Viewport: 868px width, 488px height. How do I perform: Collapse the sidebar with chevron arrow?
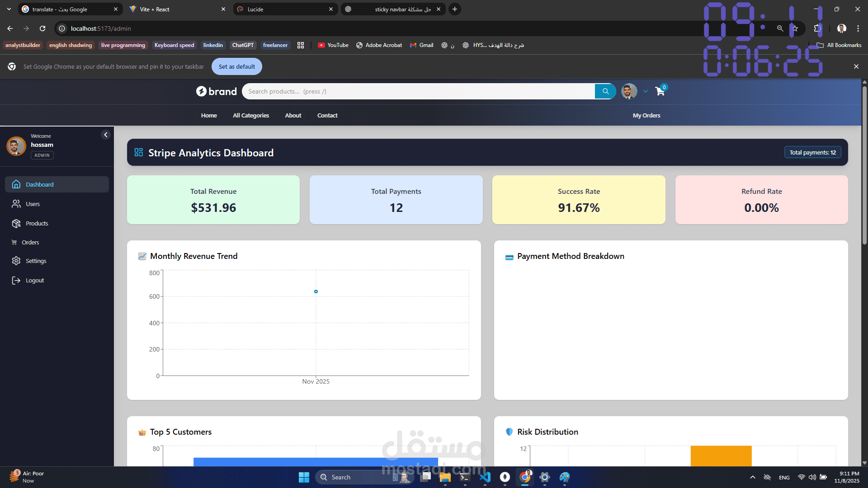point(105,135)
